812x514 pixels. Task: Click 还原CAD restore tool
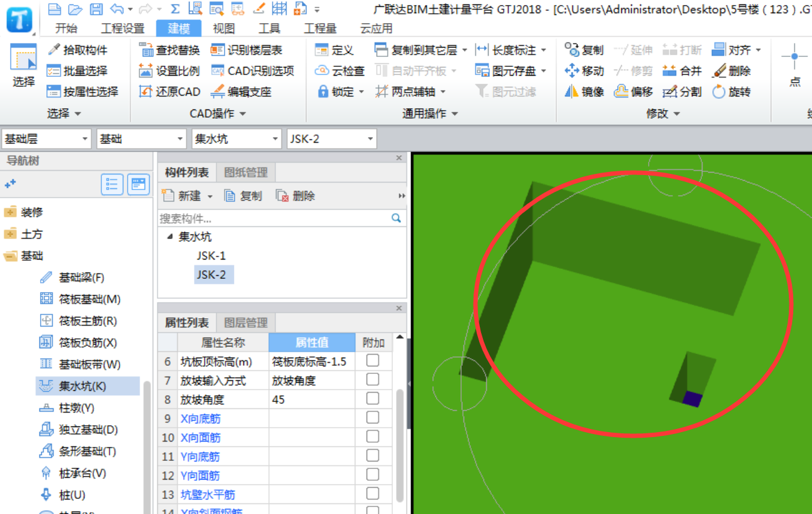click(x=170, y=91)
